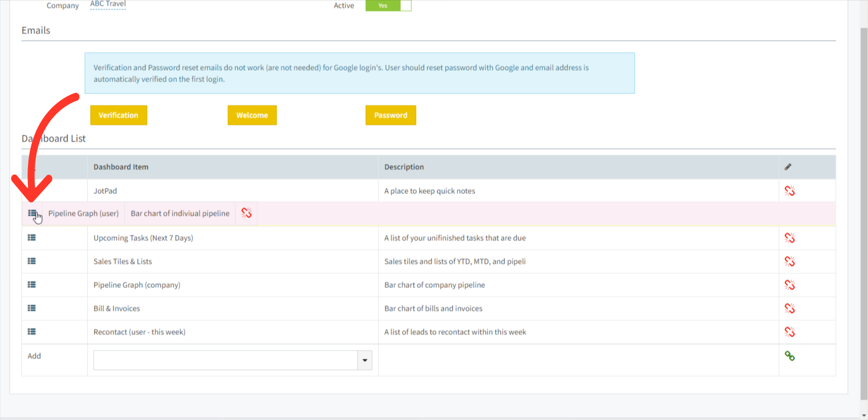Screen dimensions: 868x420
Task: Unlink the Pipeline Graph (user) item
Action: (246, 213)
